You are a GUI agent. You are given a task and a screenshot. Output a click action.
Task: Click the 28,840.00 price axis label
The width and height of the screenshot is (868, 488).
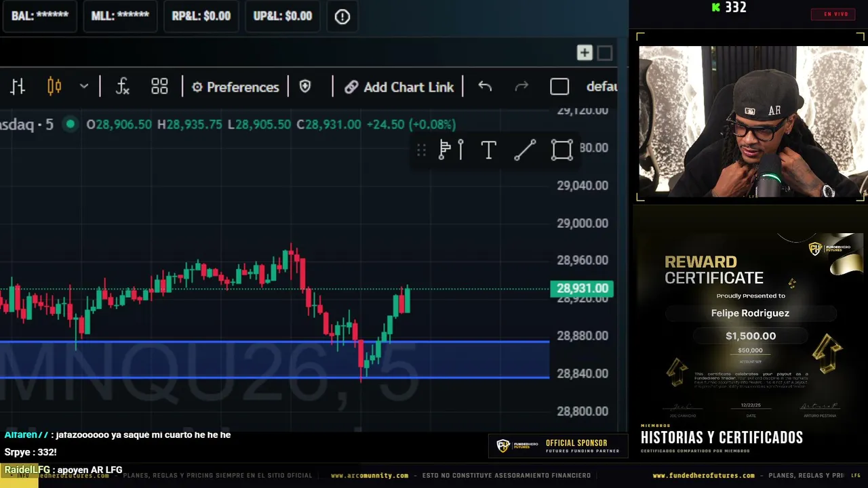click(583, 373)
